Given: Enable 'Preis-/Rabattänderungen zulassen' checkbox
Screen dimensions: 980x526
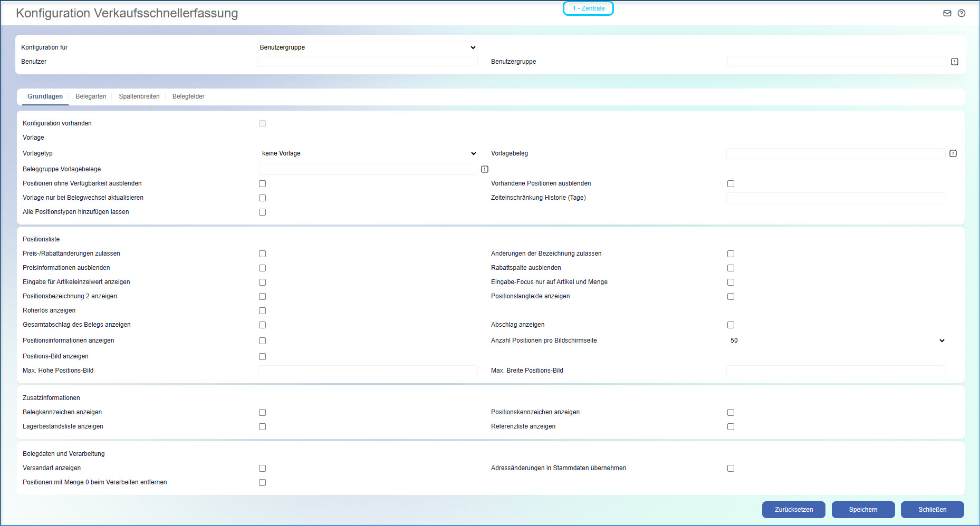Looking at the screenshot, I should pos(262,254).
